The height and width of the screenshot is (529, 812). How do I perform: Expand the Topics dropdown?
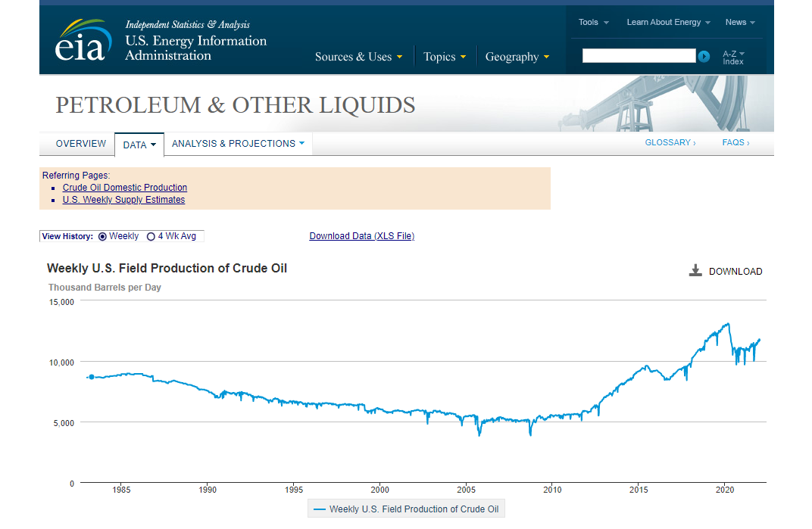(x=445, y=57)
